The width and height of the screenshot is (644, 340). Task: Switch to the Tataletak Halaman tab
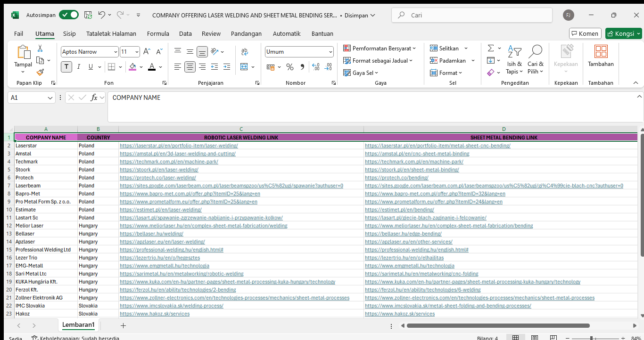tap(111, 33)
